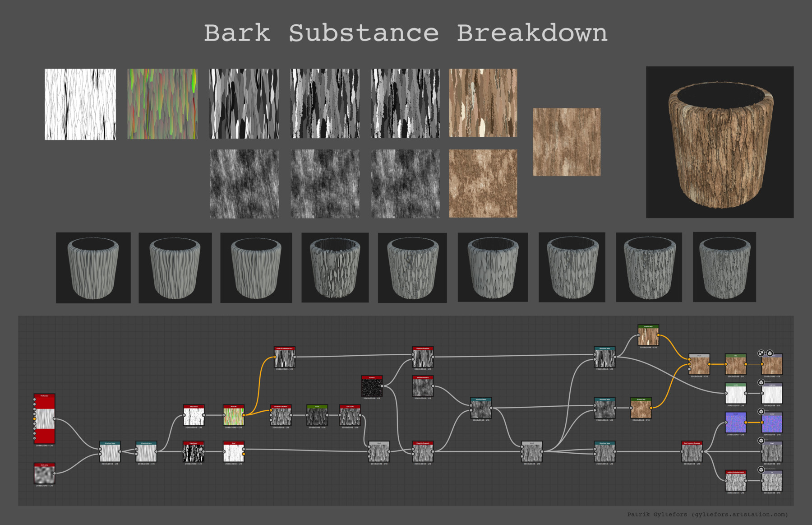Select the Tile Sampler node
The width and height of the screenshot is (812, 525).
(44, 419)
